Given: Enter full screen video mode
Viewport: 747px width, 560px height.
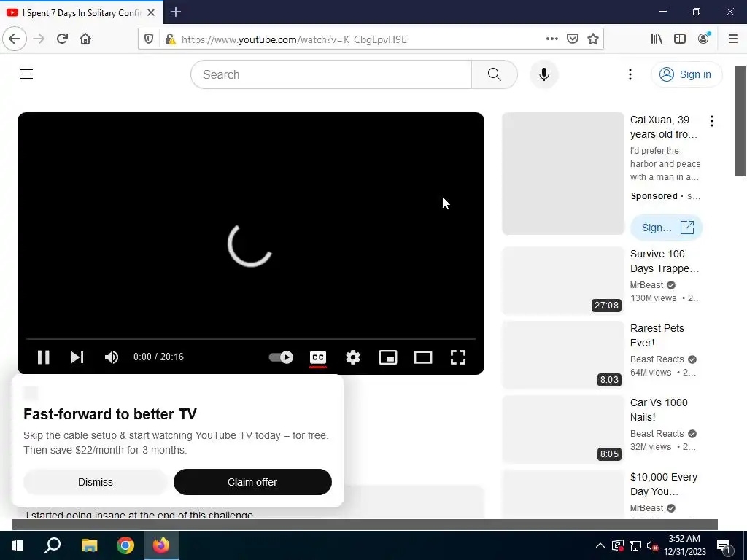Looking at the screenshot, I should pyautogui.click(x=458, y=357).
